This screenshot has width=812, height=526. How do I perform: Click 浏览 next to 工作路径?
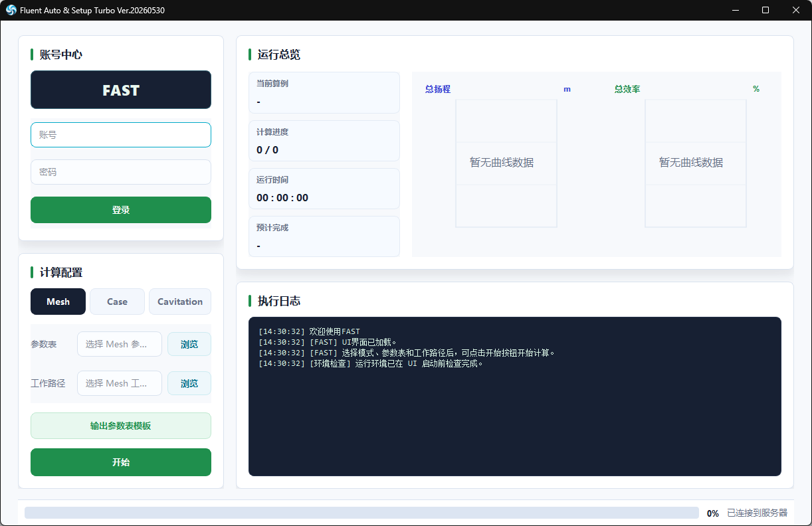(189, 383)
